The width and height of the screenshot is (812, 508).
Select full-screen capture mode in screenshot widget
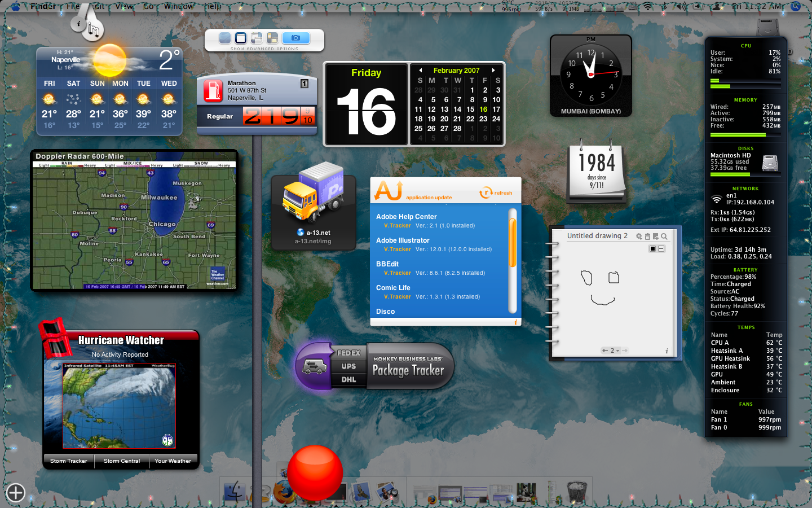tap(225, 38)
